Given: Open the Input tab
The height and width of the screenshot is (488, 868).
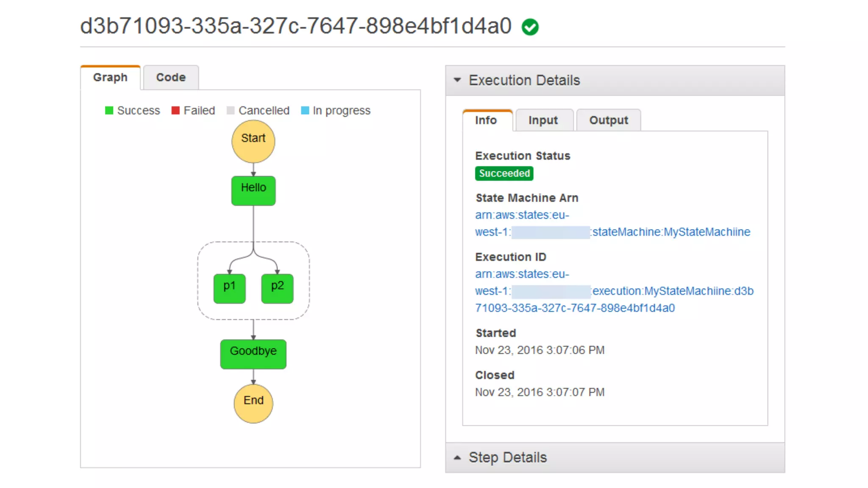Looking at the screenshot, I should click(543, 120).
